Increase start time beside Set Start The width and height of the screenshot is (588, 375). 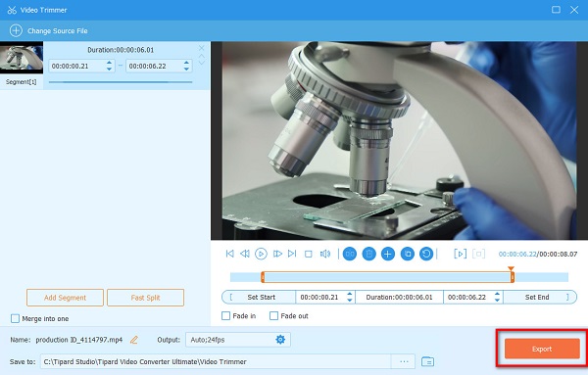click(350, 294)
